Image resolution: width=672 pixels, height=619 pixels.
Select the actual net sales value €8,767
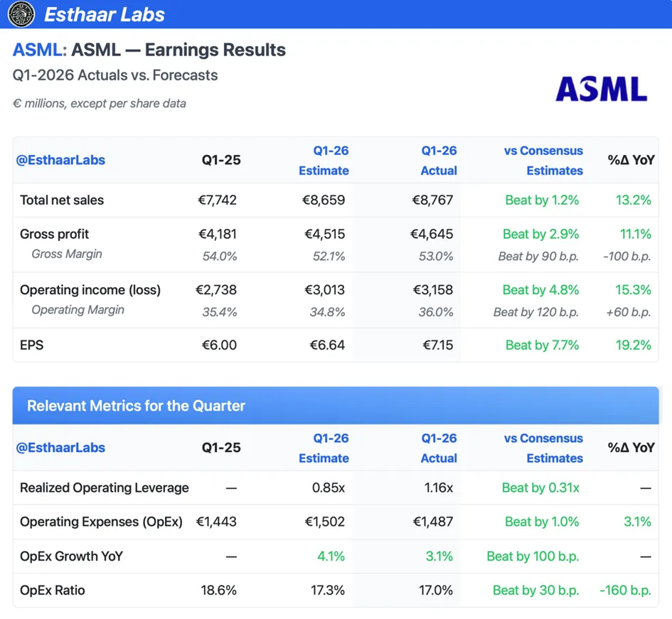pyautogui.click(x=432, y=200)
